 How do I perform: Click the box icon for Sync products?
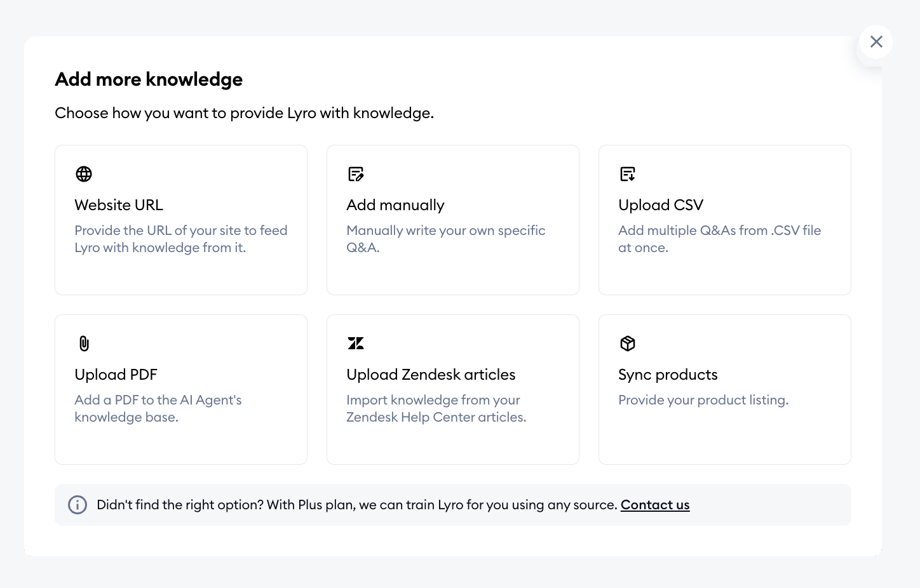[628, 344]
